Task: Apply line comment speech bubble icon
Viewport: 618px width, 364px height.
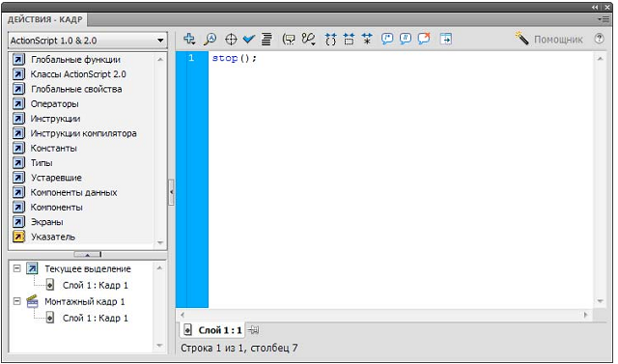Action: point(406,39)
